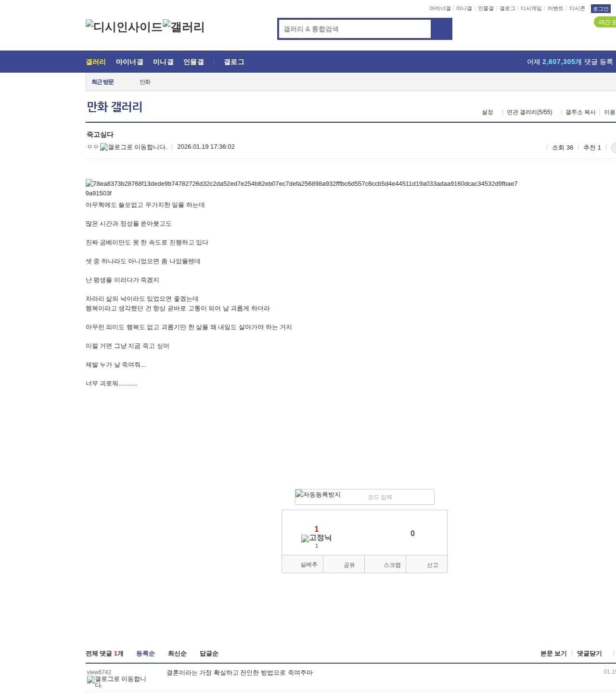This screenshot has width=616, height=693.
Task: Sort comments by 답글순
Action: click(x=209, y=654)
